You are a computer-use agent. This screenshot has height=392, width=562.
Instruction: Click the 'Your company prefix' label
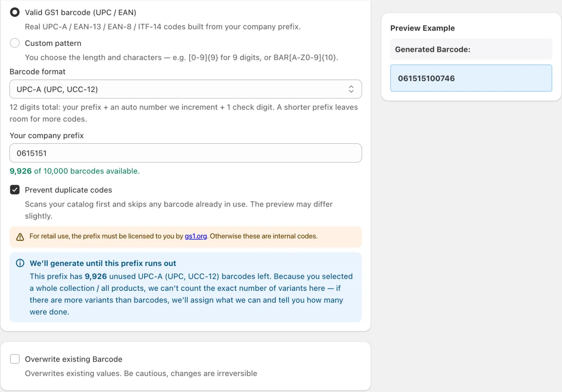click(46, 135)
